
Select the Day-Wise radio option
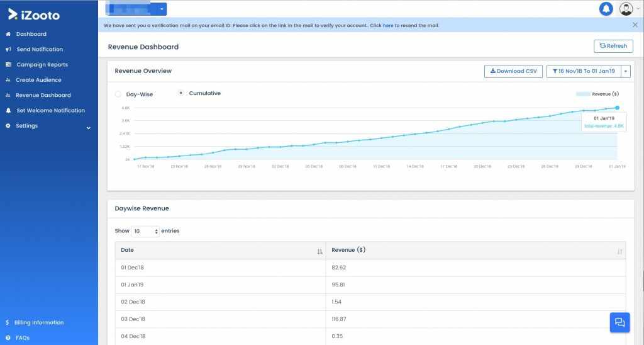point(118,94)
